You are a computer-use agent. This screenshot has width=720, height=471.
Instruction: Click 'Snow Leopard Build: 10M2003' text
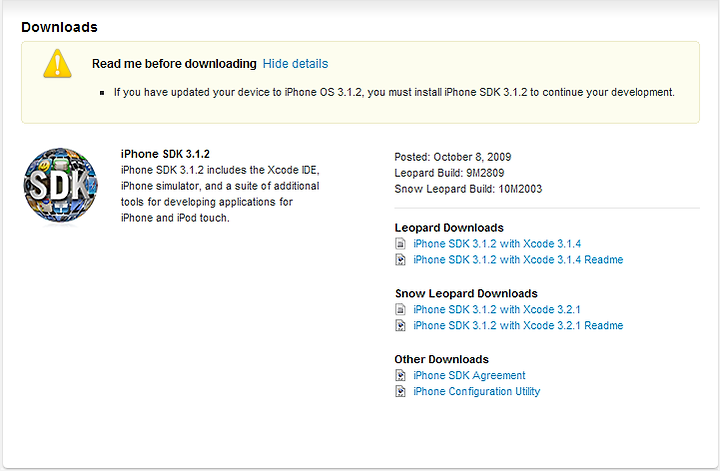click(468, 189)
